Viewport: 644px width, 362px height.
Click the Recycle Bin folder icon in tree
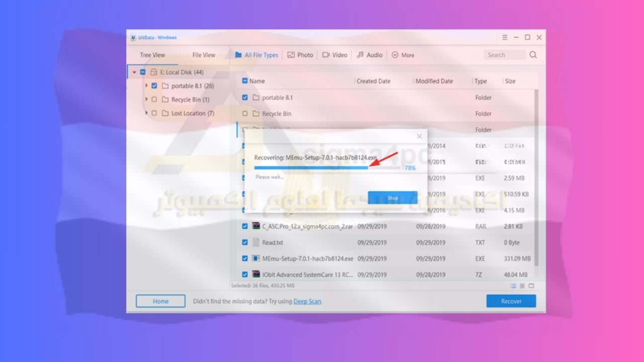pos(165,100)
